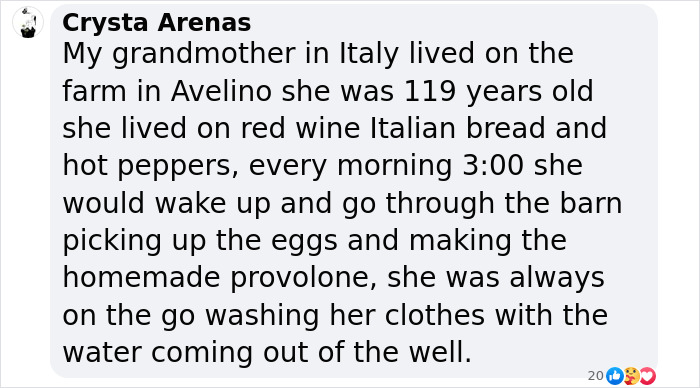The width and height of the screenshot is (700, 388).
Task: Click the red heart Love reaction icon
Action: [647, 376]
